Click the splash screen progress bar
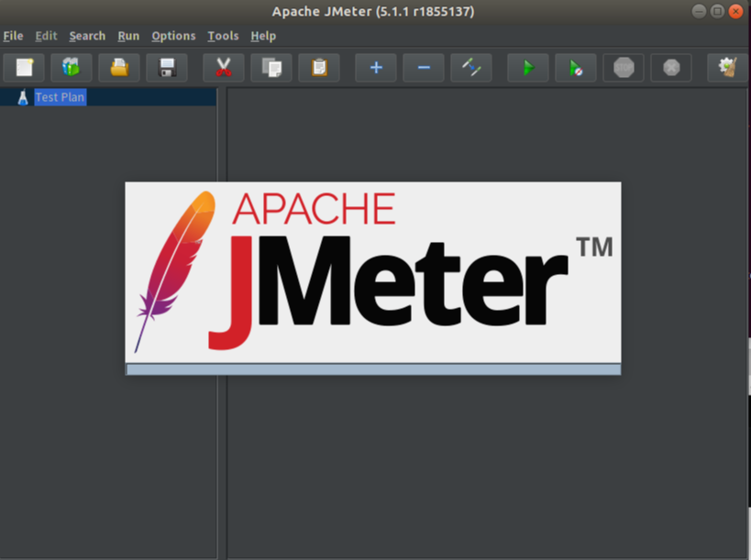Viewport: 751px width, 560px height. coord(373,369)
